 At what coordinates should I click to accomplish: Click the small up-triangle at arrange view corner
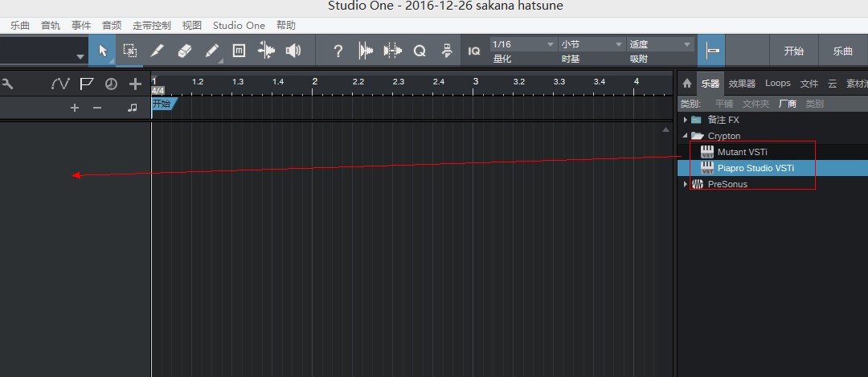[x=666, y=129]
